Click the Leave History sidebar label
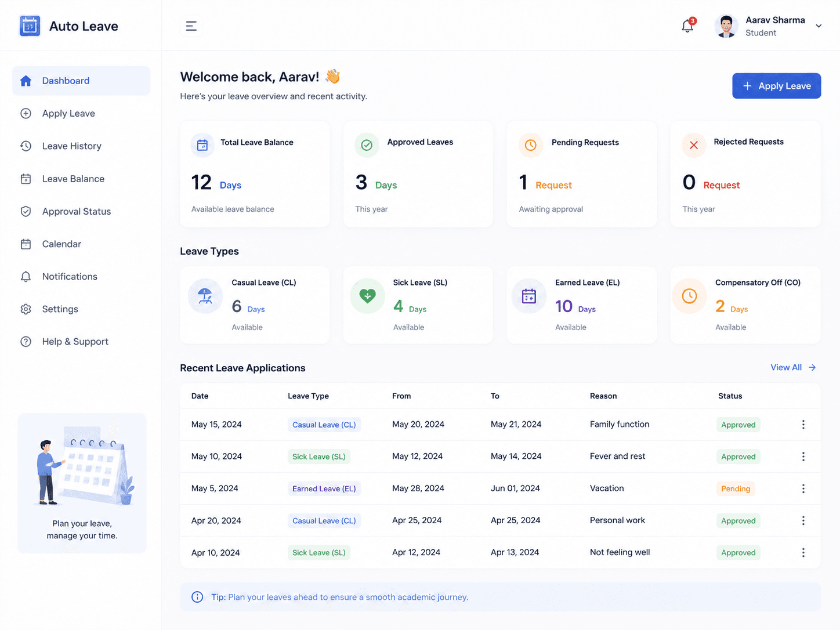The height and width of the screenshot is (630, 840). pyautogui.click(x=72, y=146)
